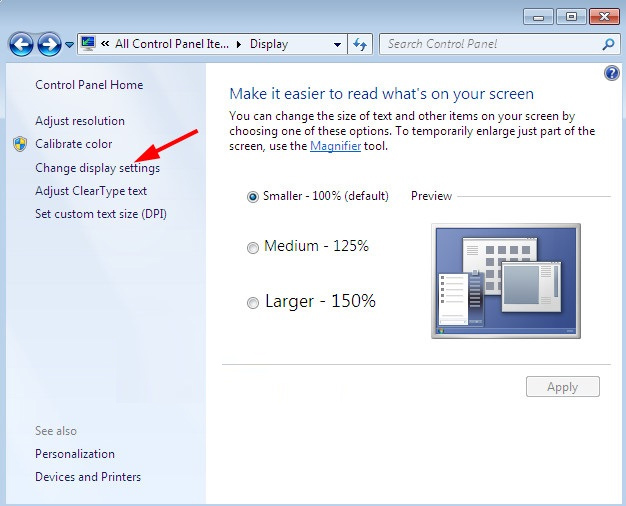
Task: Refresh the page with the refresh button
Action: [x=360, y=44]
